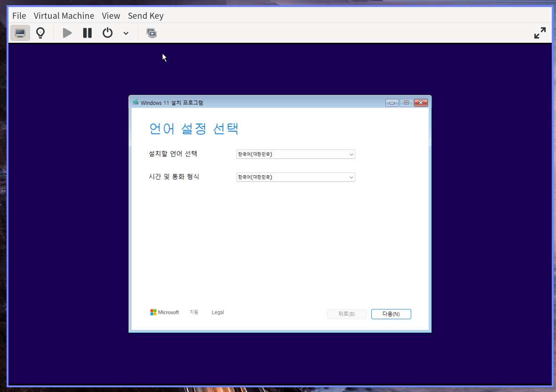Screen dimensions: 556x392
Task: Click the 다음(N) next button
Action: pos(391,314)
